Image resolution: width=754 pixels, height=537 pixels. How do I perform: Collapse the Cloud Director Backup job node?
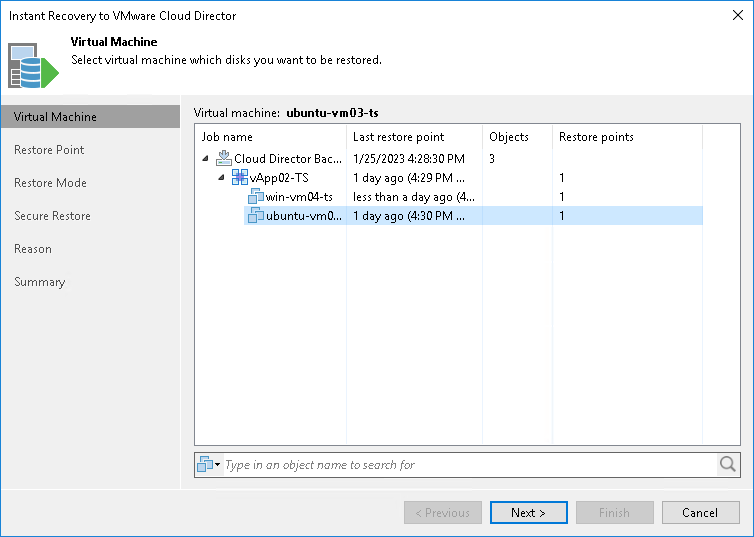[206, 158]
